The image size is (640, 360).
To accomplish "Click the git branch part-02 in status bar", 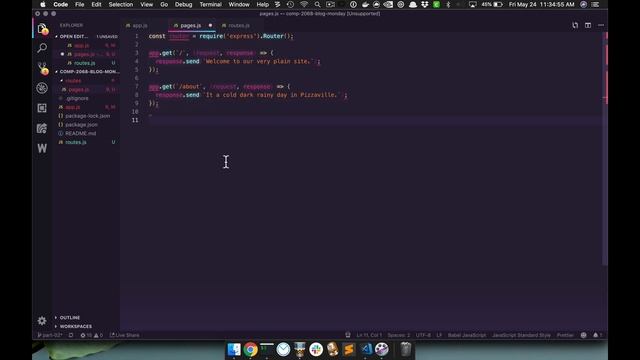I will (x=50, y=335).
